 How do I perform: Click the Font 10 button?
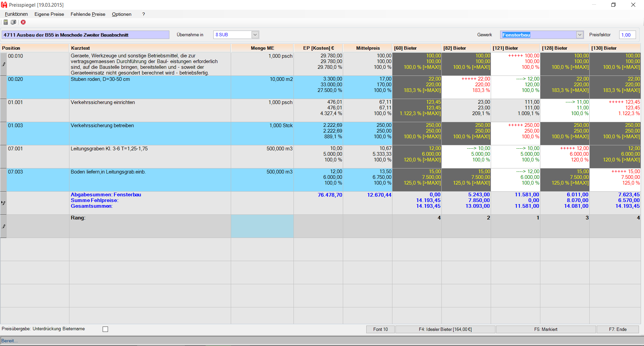point(380,329)
